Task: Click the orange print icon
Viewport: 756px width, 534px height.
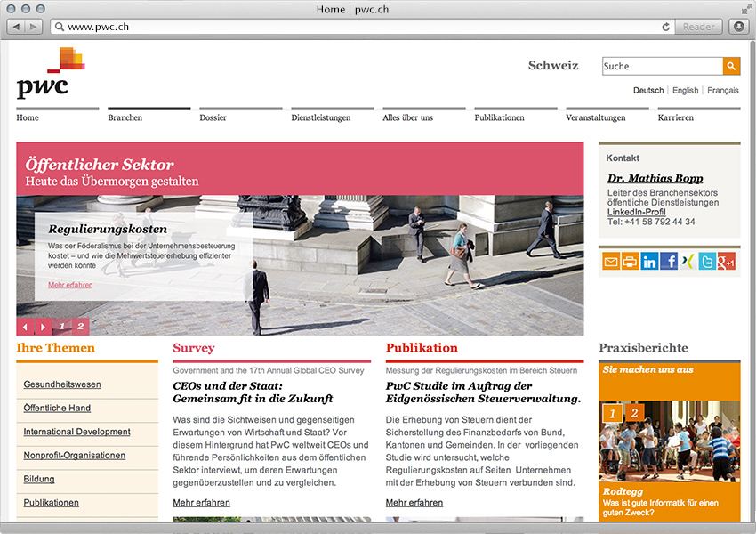Action: click(x=631, y=262)
